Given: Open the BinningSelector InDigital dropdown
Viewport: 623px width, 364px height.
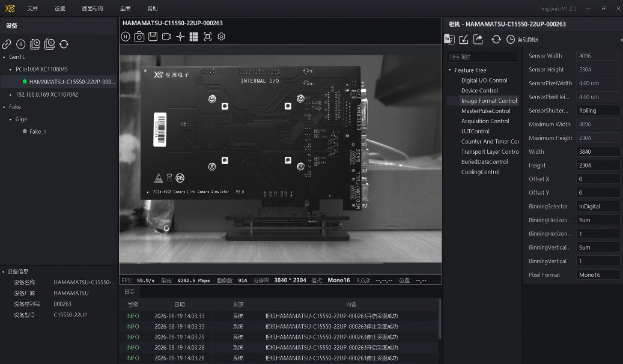Looking at the screenshot, I should coord(598,206).
